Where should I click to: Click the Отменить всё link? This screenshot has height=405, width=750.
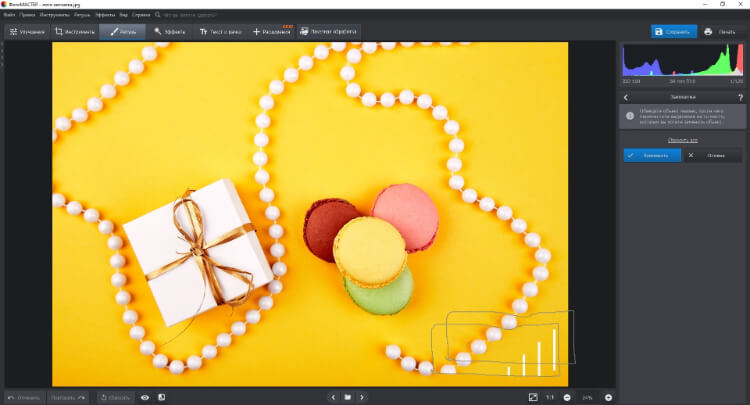tap(682, 140)
